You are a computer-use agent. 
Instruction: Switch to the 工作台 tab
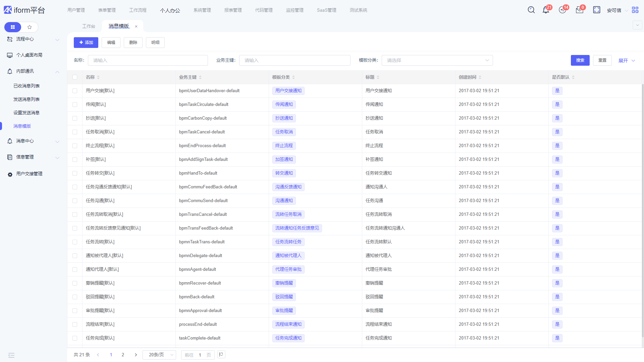(x=89, y=26)
